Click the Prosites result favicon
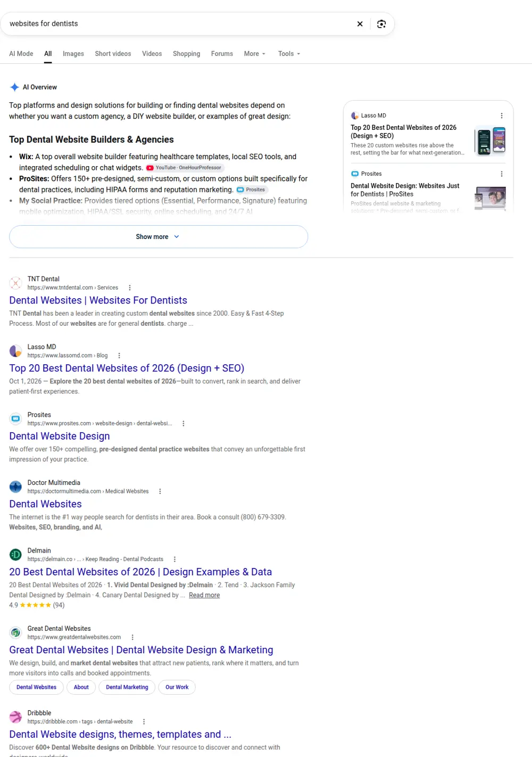The height and width of the screenshot is (757, 532). point(16,419)
